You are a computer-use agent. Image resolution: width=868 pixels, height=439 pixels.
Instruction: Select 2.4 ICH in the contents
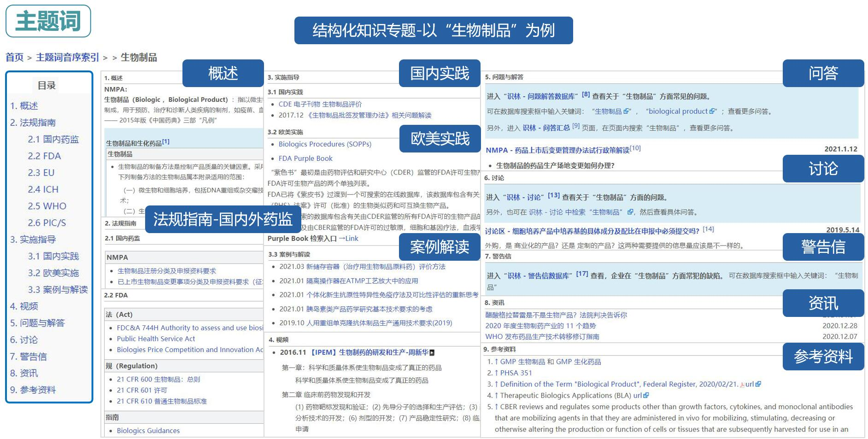(43, 189)
